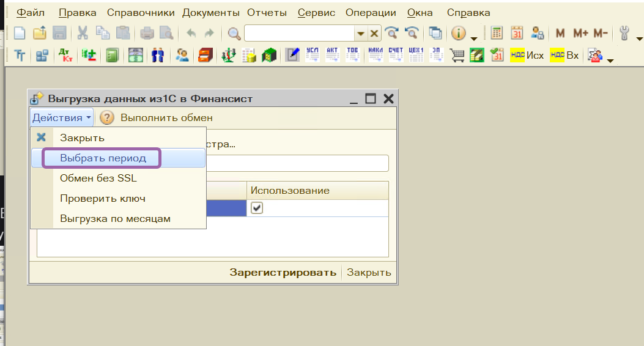
Task: Expand the dropdown arrow beside info icon
Action: click(x=474, y=37)
